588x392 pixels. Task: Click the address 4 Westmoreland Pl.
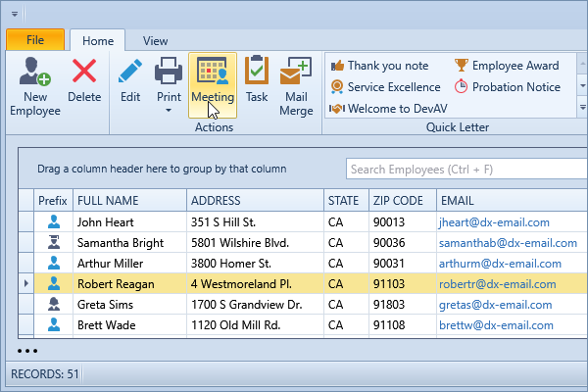coord(241,284)
